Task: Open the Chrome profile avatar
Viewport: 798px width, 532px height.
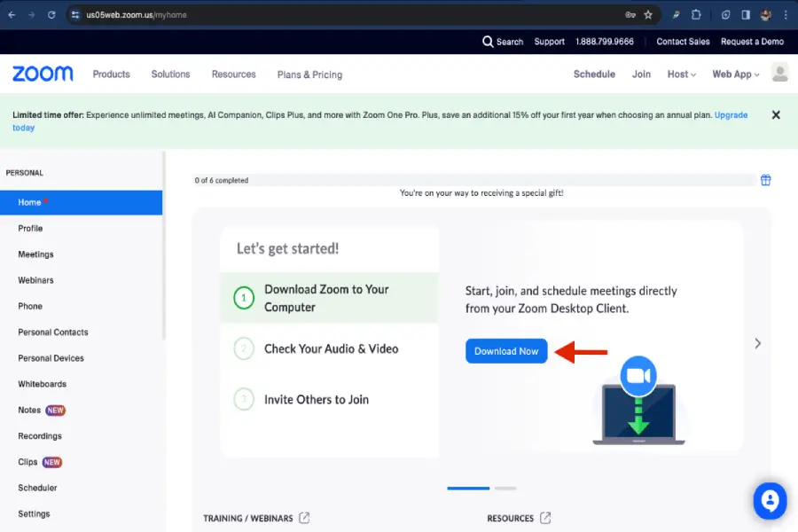Action: tap(765, 15)
